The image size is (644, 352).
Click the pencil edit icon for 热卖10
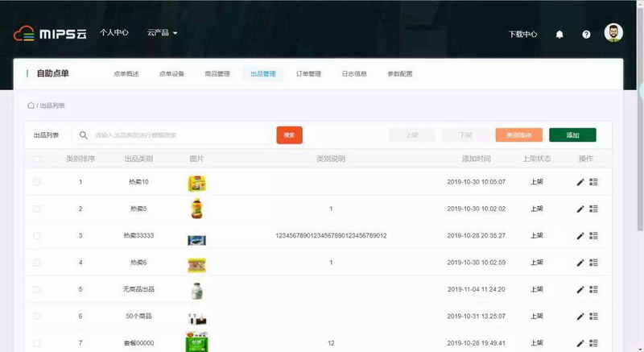(x=580, y=182)
